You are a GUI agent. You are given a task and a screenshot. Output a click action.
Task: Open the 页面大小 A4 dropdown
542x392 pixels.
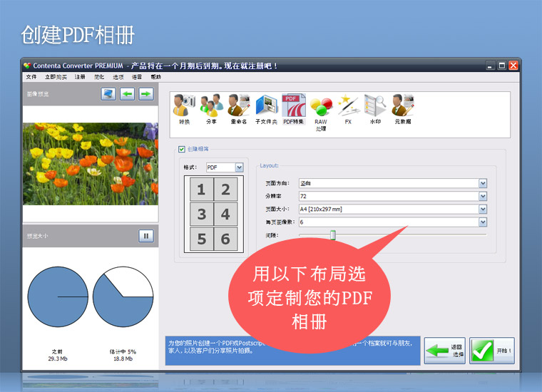[x=483, y=209]
